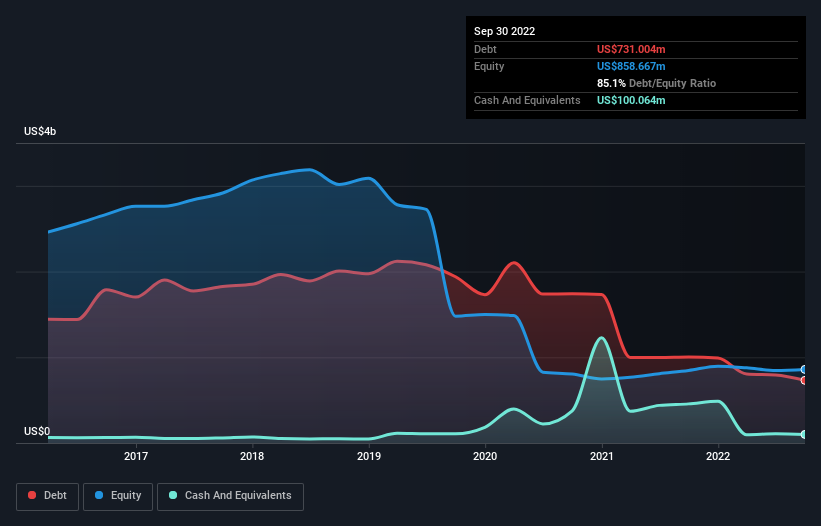Image resolution: width=821 pixels, height=526 pixels.
Task: Select the 2022 x-axis label
Action: [718, 456]
